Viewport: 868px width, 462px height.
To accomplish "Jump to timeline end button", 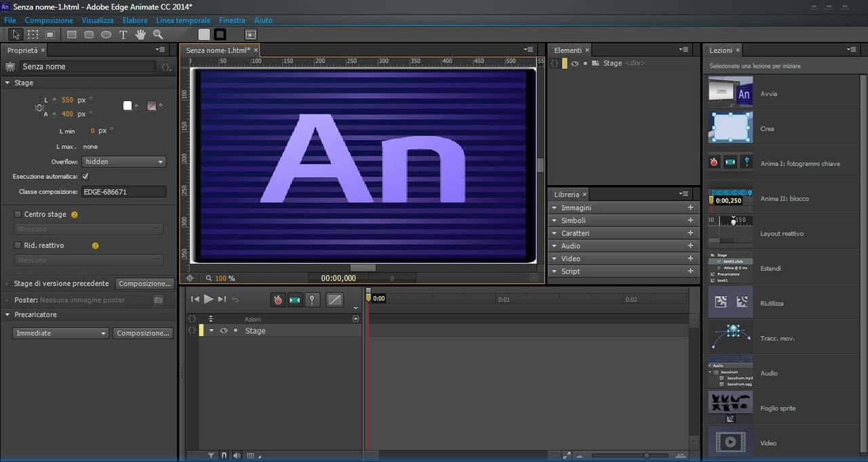I will pyautogui.click(x=222, y=299).
